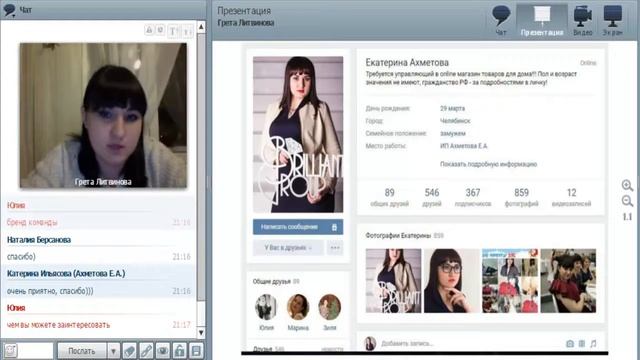This screenshot has width=640, height=360.
Task: Toggle the padlock icon in chat toolbar
Action: point(179,351)
